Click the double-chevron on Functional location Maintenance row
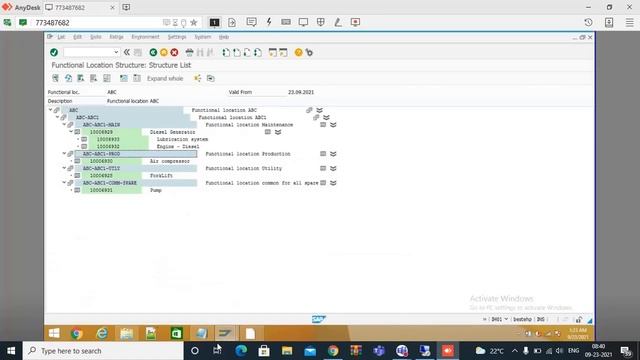Image resolution: width=640 pixels, height=360 pixels. pyautogui.click(x=333, y=125)
